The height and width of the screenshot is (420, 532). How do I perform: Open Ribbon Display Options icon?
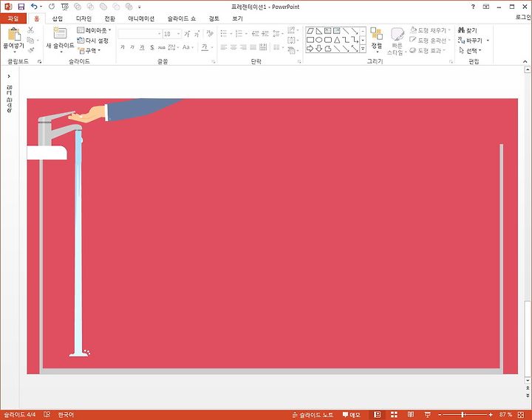coord(486,7)
